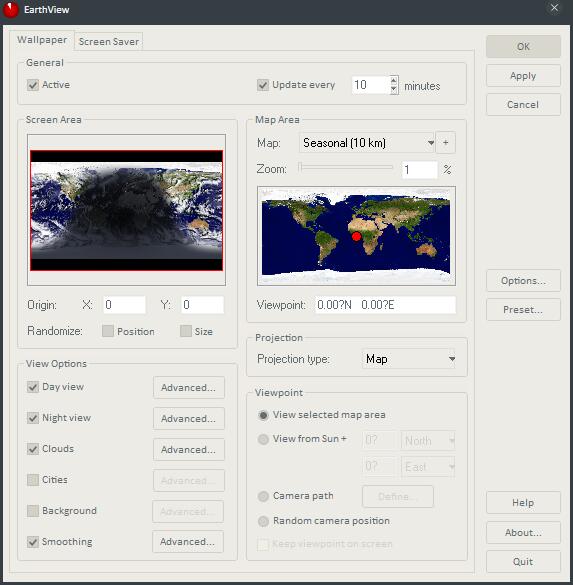This screenshot has width=573, height=585.
Task: Click the plus button beside the Map dropdown
Action: point(445,143)
